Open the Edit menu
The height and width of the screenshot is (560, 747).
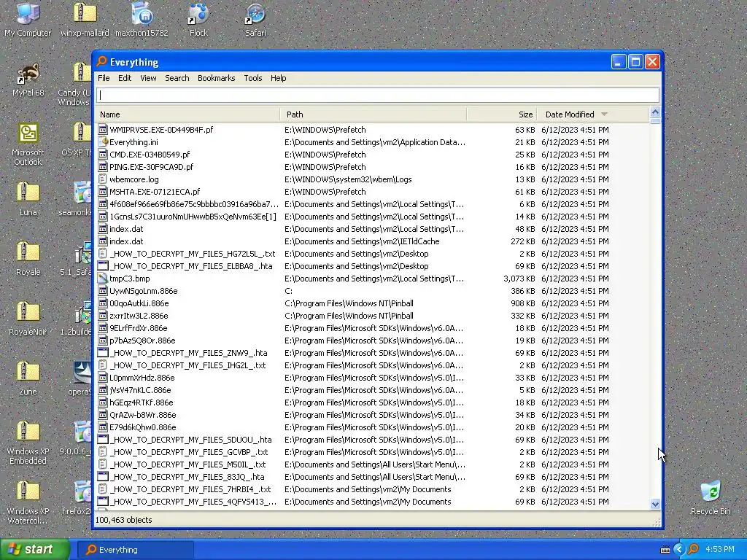125,78
